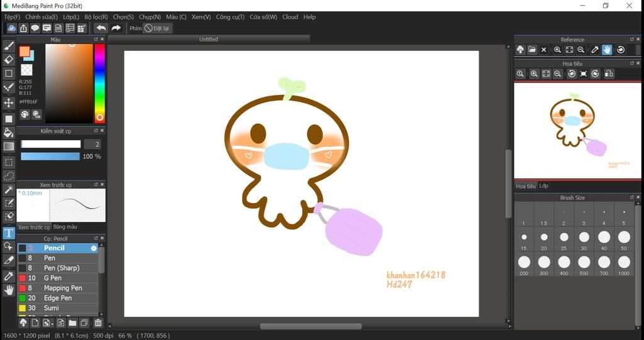
Task: Click the foreground orange color swatch
Action: tap(25, 52)
